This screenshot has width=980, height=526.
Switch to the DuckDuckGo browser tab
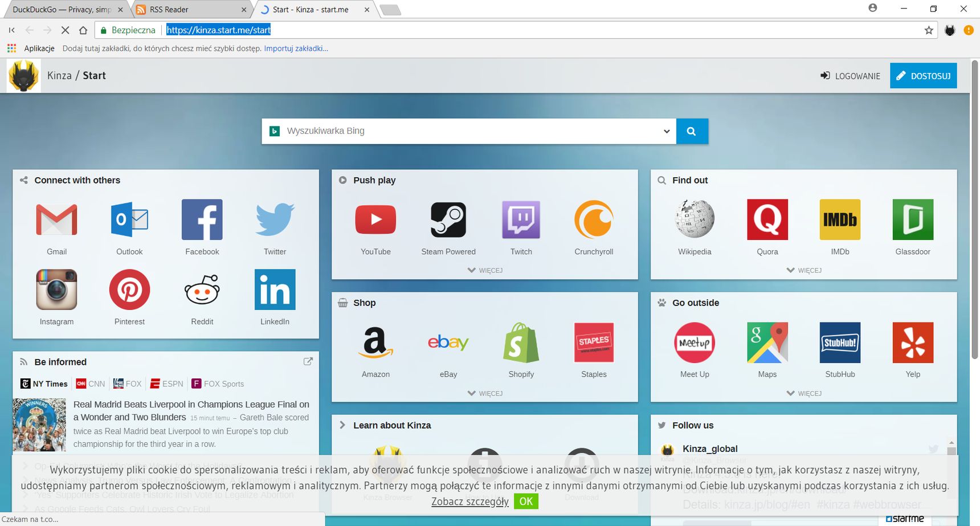point(67,10)
